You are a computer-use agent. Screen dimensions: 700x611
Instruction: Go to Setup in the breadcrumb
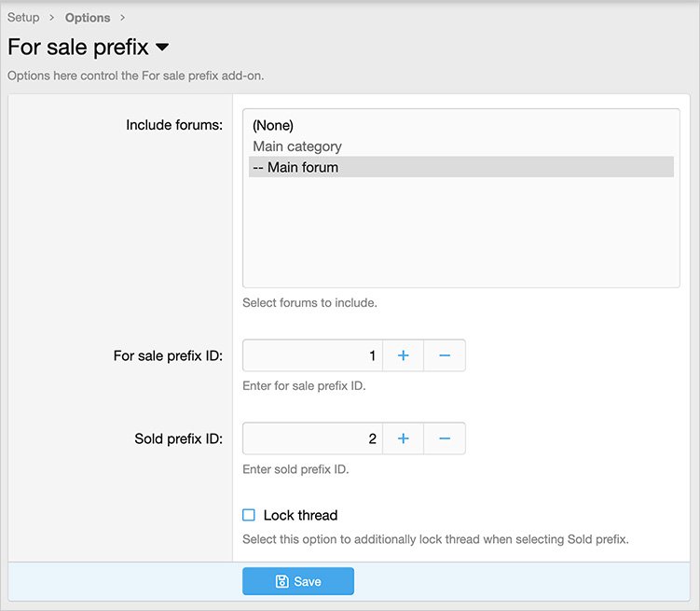[23, 18]
